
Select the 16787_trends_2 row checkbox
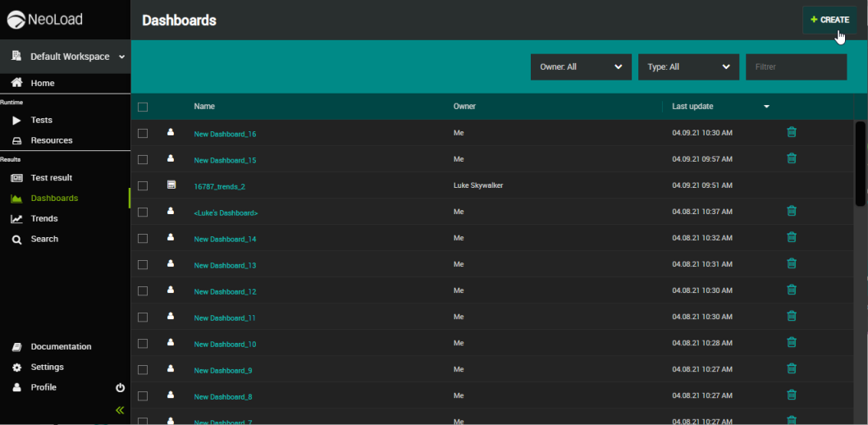point(143,185)
